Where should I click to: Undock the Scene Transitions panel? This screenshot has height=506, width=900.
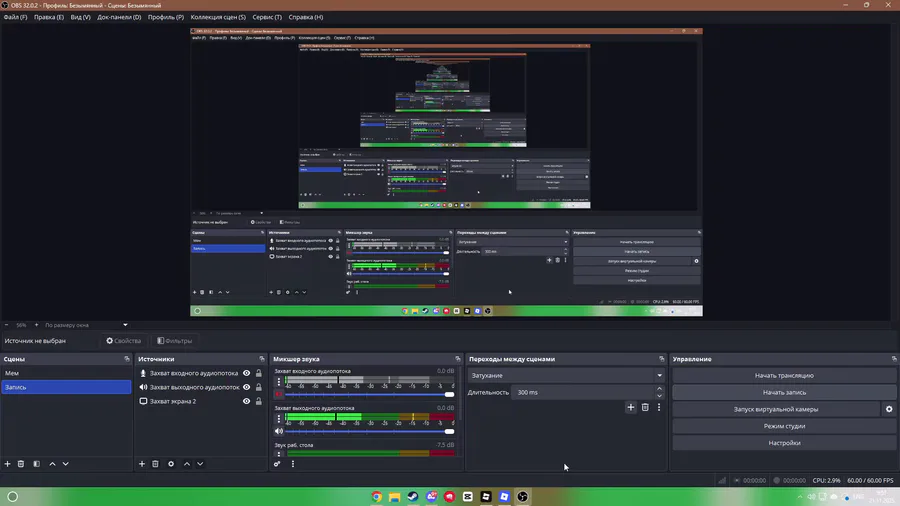pyautogui.click(x=661, y=359)
